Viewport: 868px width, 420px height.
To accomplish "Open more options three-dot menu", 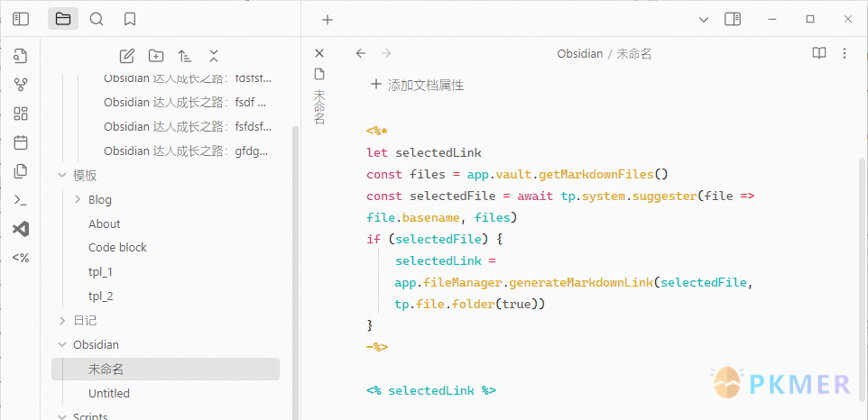I will 845,53.
